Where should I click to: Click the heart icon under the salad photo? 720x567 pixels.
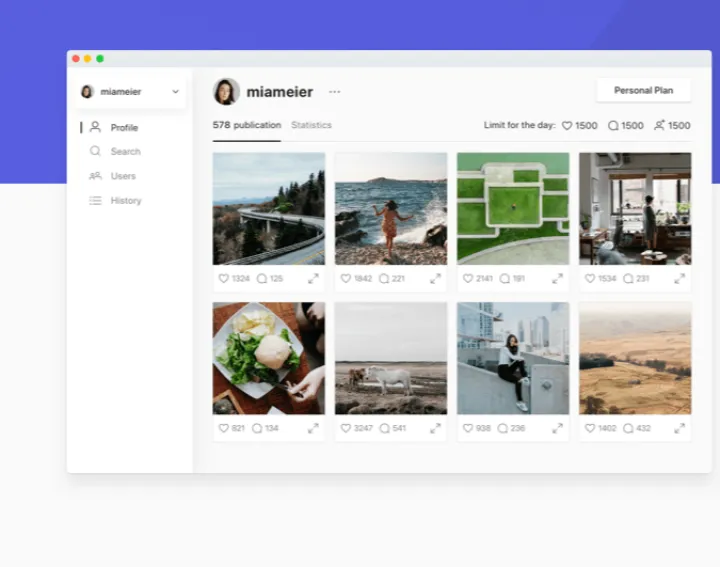point(224,428)
